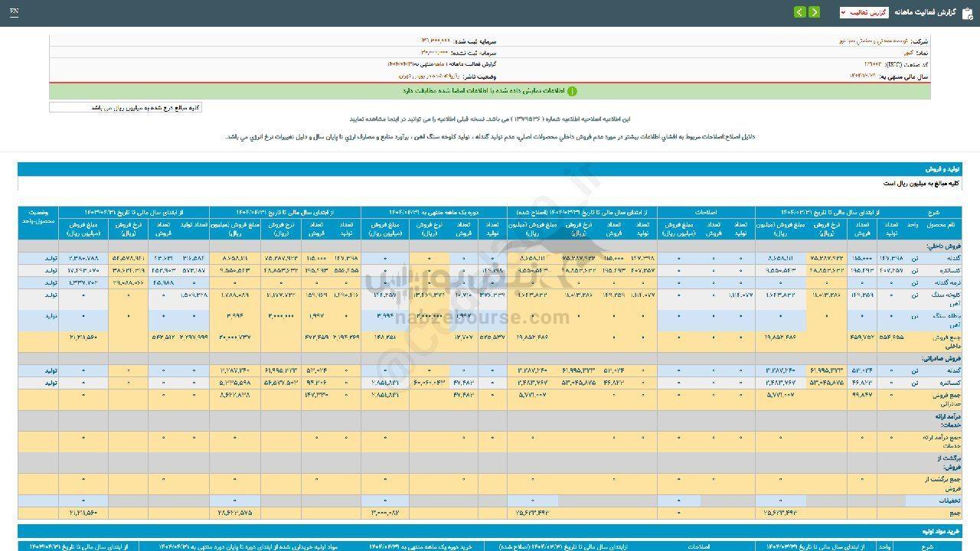Click the وضعیت محصول-واحد column header
The image size is (980, 551).
(39, 217)
